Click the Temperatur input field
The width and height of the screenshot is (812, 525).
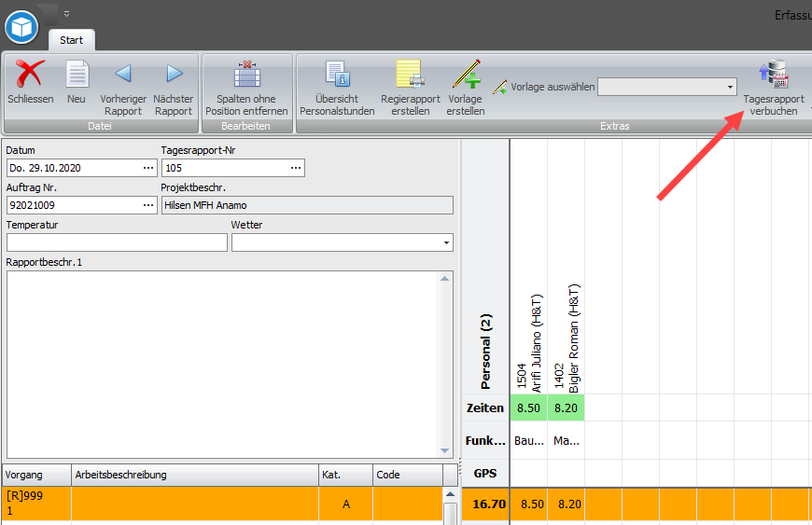(117, 242)
